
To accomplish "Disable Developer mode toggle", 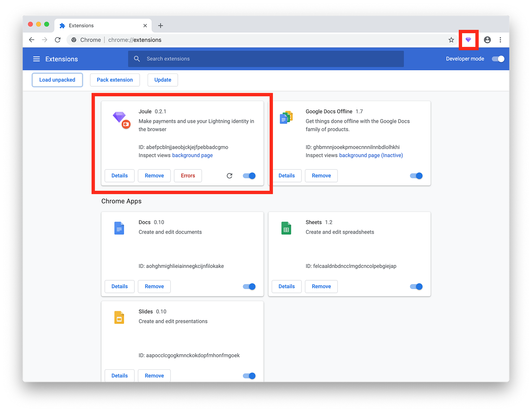I will coord(498,59).
